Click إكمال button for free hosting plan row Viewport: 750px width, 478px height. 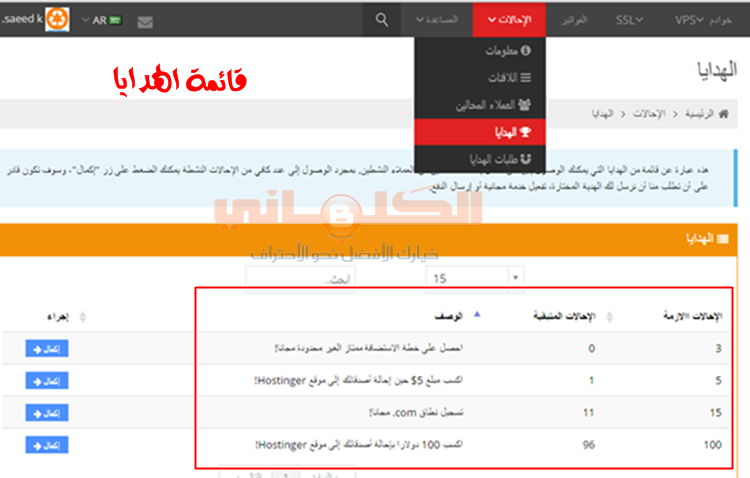(47, 349)
